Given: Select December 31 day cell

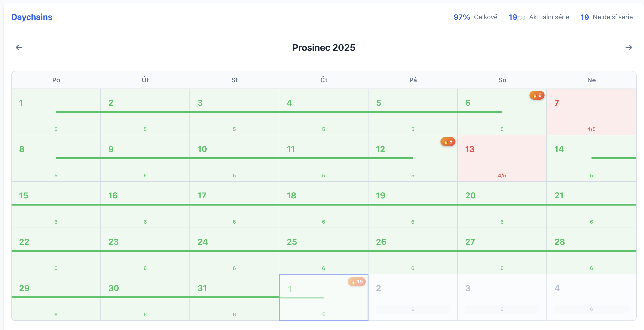Looking at the screenshot, I should 234,298.
